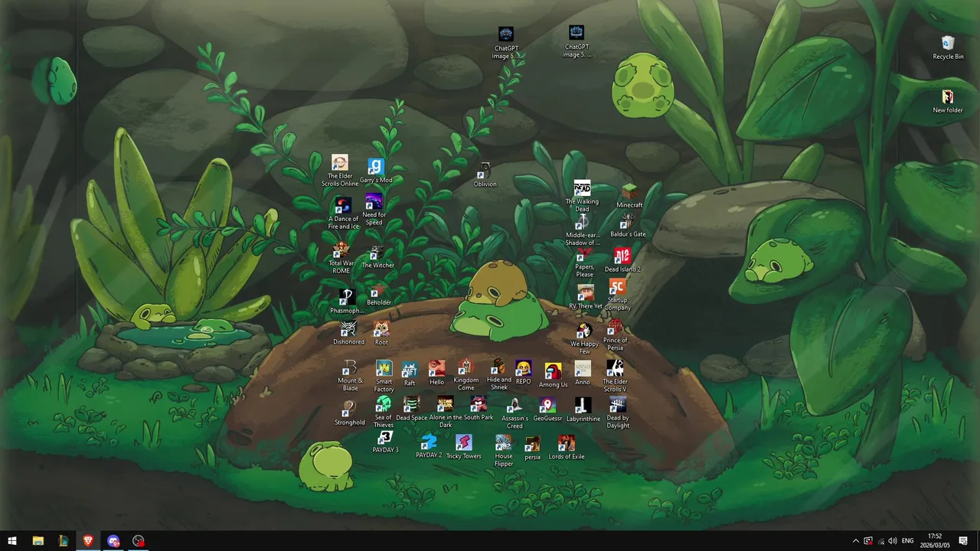Click The Witcher desktop icon

377,257
